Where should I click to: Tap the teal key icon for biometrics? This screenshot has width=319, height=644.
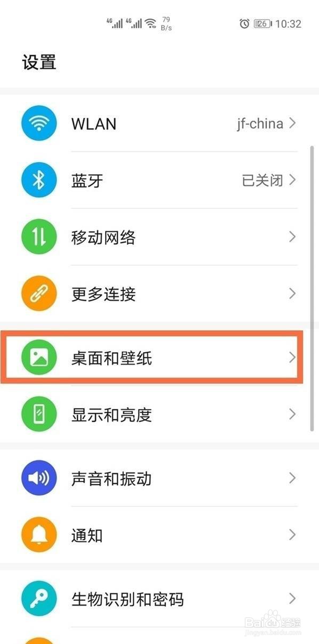(38, 599)
